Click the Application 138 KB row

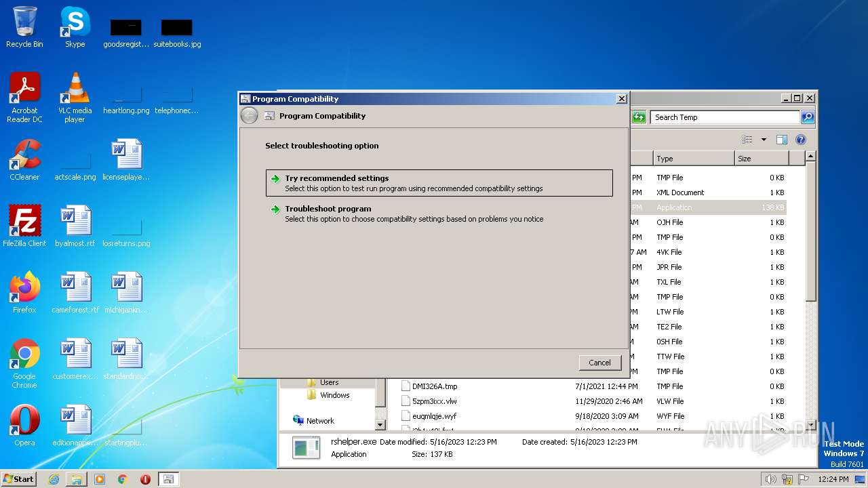pos(708,207)
